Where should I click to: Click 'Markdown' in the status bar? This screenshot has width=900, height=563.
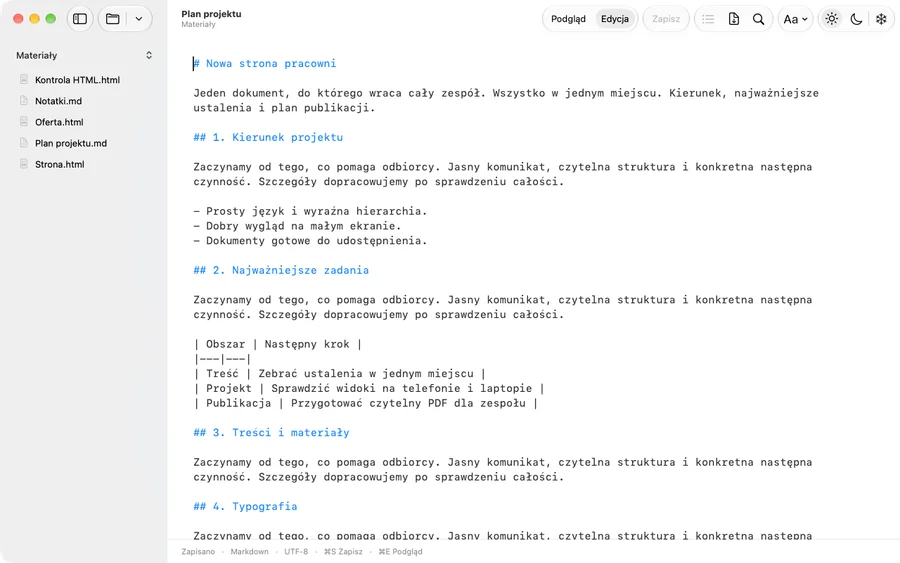tap(249, 552)
